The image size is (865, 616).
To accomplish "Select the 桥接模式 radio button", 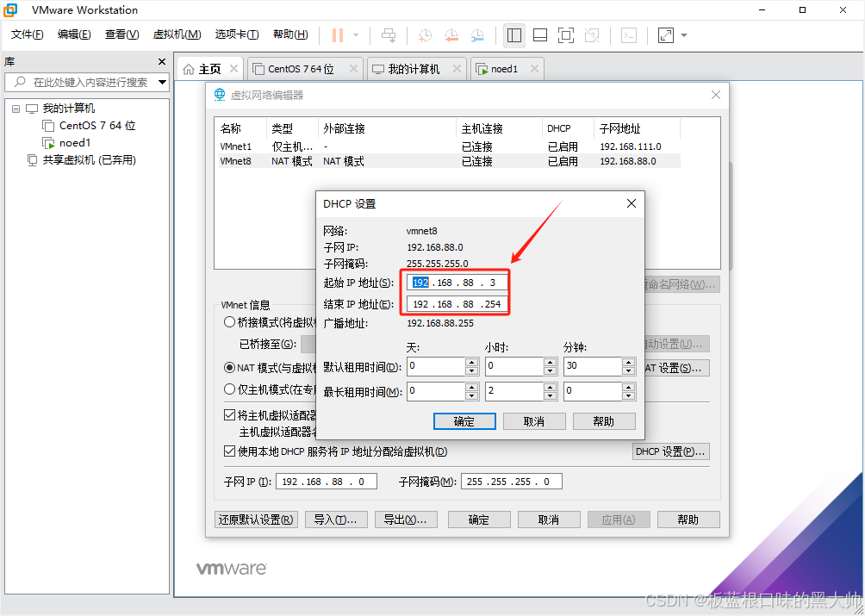I will [229, 322].
